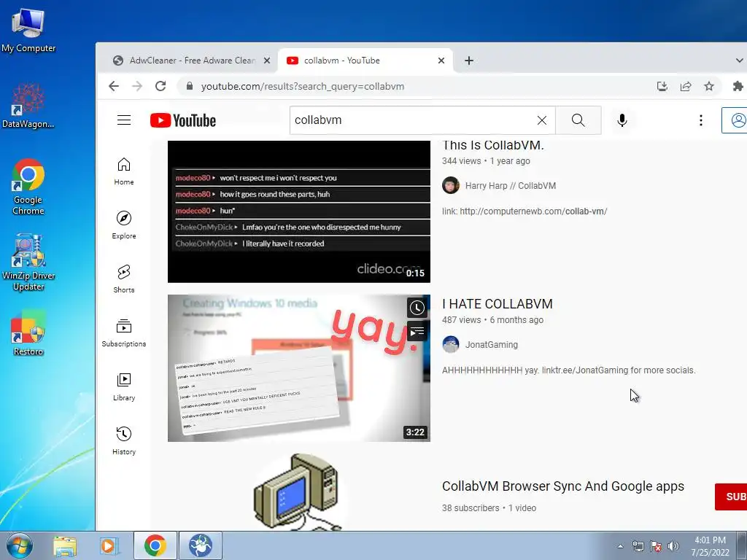Add I HATE COLLABVM to queue
This screenshot has height=560, width=747.
417,331
